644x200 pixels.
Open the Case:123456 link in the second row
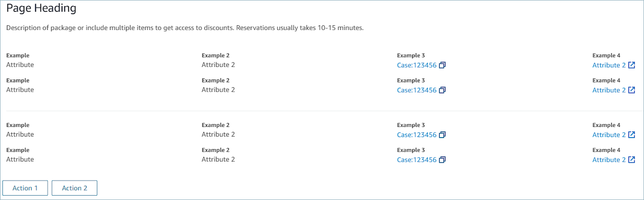click(x=417, y=90)
